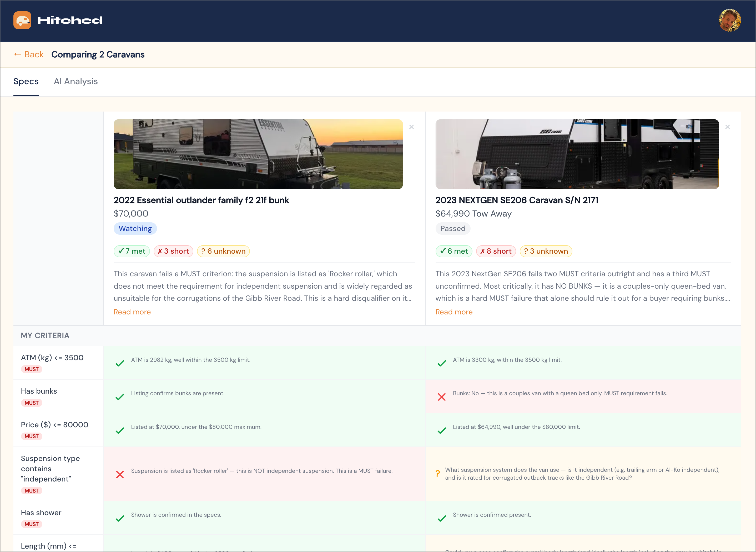Click the 3 short badge
Screen dimensions: 756x552
point(173,251)
